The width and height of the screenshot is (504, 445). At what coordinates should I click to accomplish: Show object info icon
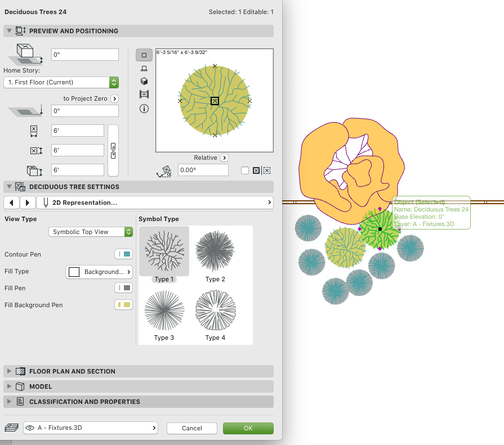144,109
